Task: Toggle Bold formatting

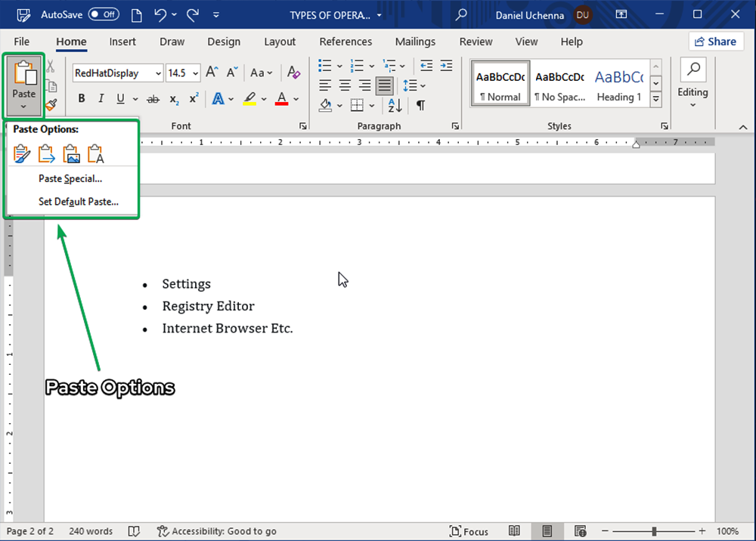Action: click(x=82, y=99)
